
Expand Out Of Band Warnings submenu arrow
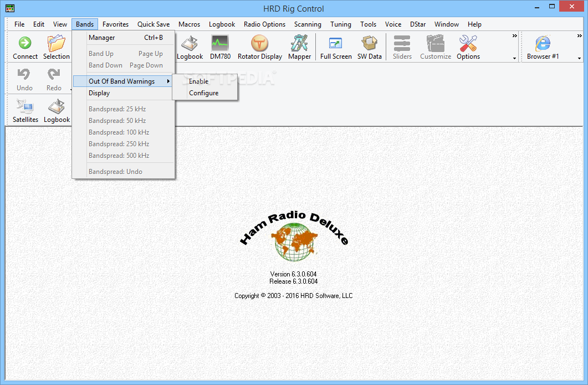click(168, 81)
